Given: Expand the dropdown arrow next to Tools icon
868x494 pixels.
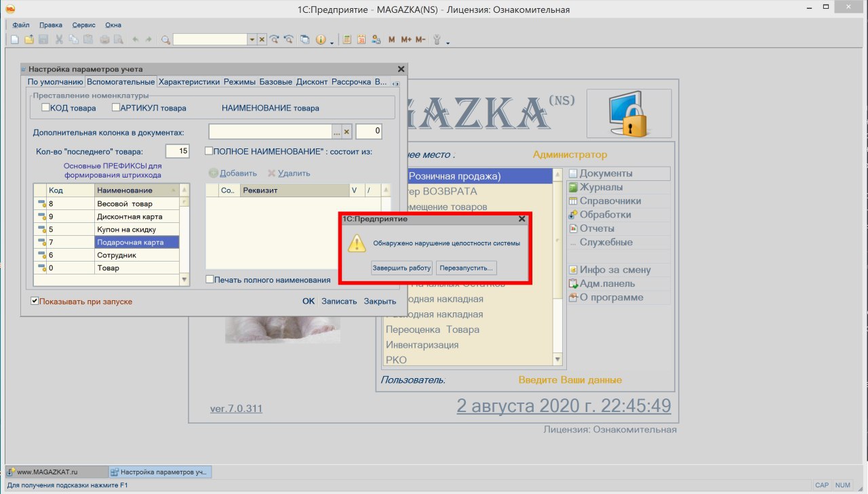Looking at the screenshot, I should 448,42.
